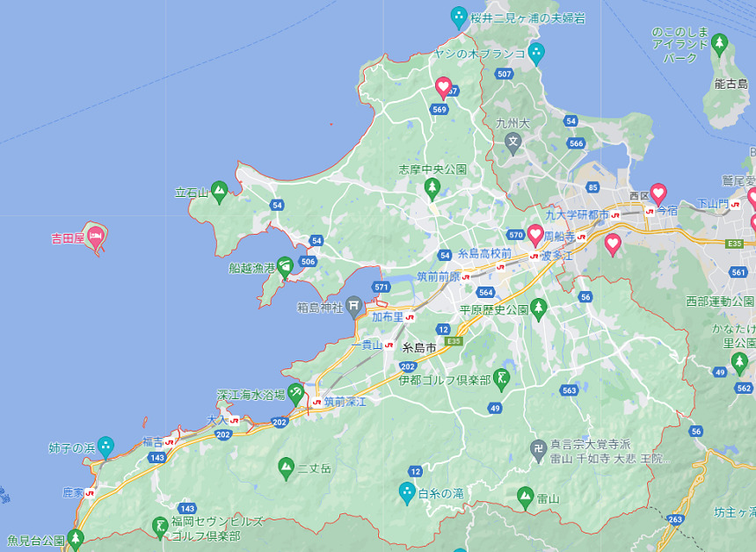Select the route 561 road shield
Viewport: 756px width, 552px height.
(x=738, y=272)
